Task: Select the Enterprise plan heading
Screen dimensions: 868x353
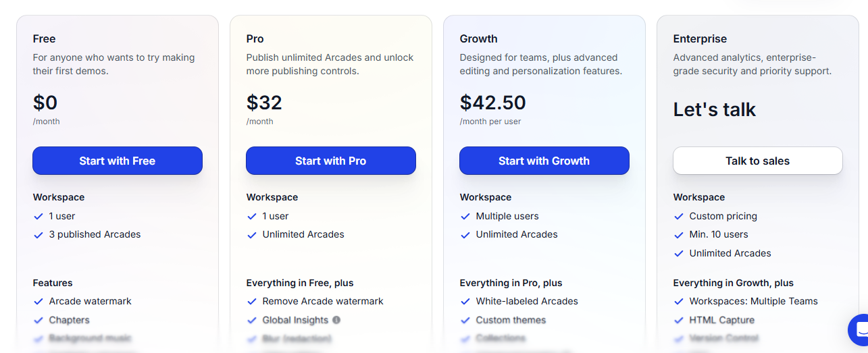Action: click(700, 39)
